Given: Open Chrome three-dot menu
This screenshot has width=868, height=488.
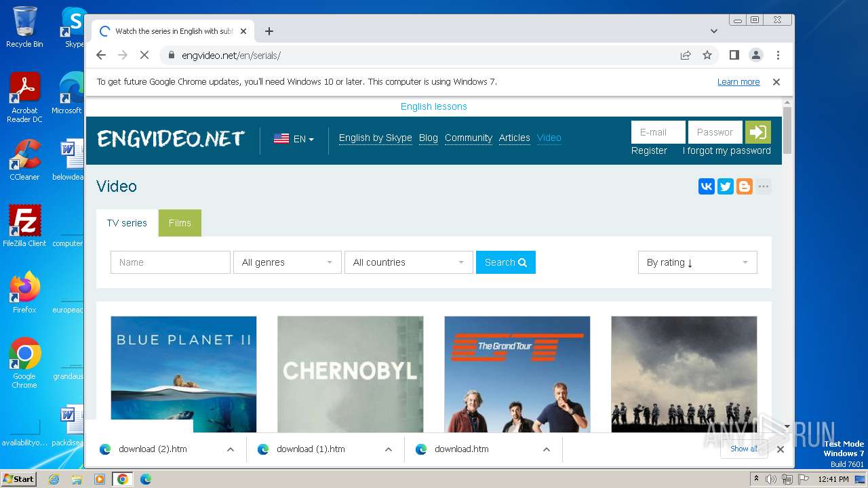Looking at the screenshot, I should click(x=778, y=56).
